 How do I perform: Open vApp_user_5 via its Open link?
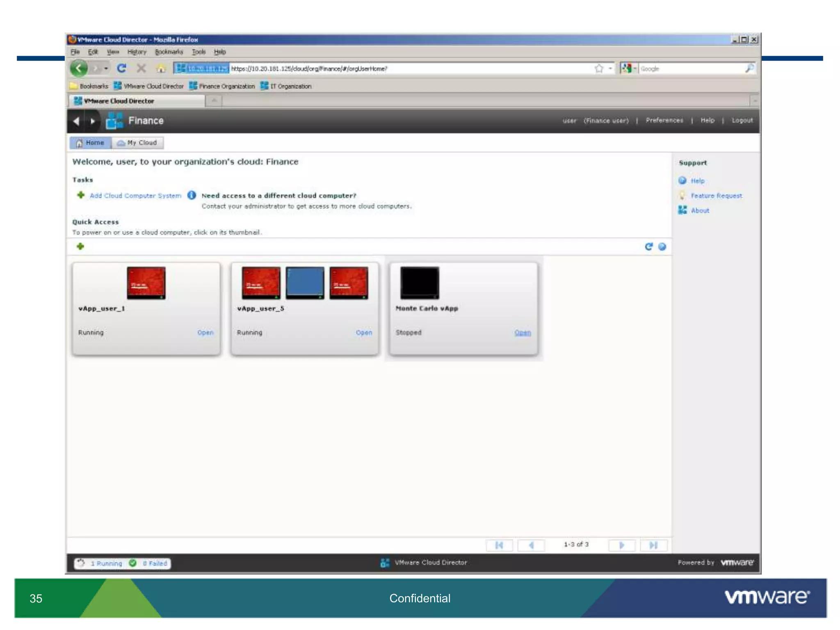click(x=364, y=333)
